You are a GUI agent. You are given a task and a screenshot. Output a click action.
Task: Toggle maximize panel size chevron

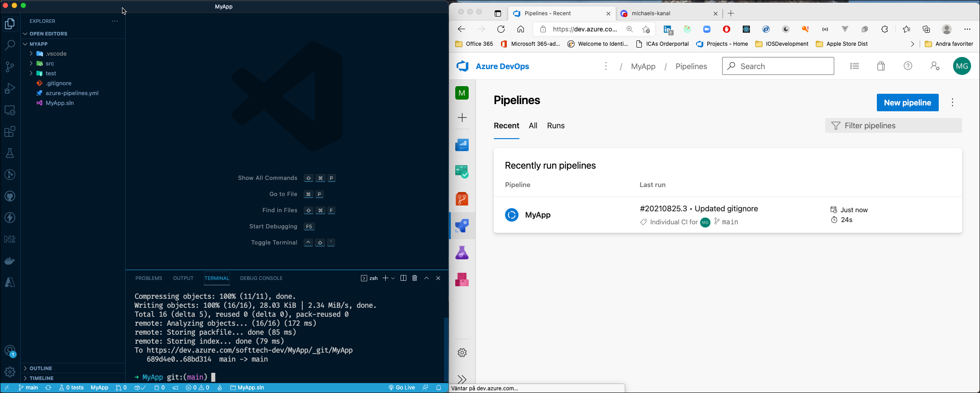[x=427, y=278]
